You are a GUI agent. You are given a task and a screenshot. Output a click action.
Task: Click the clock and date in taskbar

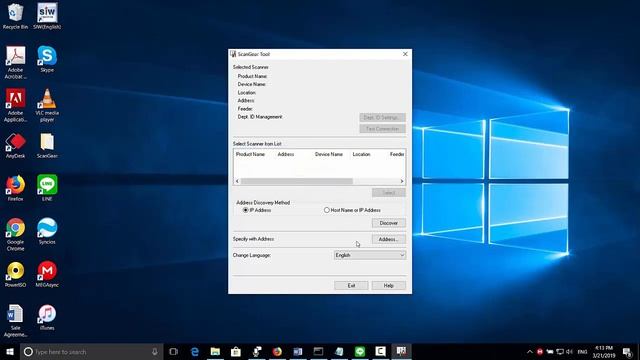[x=604, y=351]
